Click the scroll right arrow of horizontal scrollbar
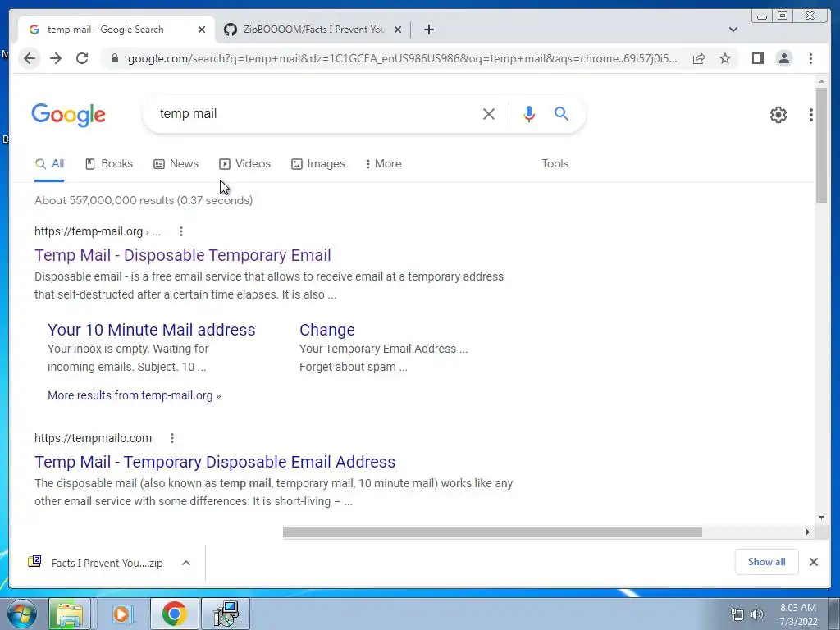This screenshot has width=840, height=630. click(808, 532)
